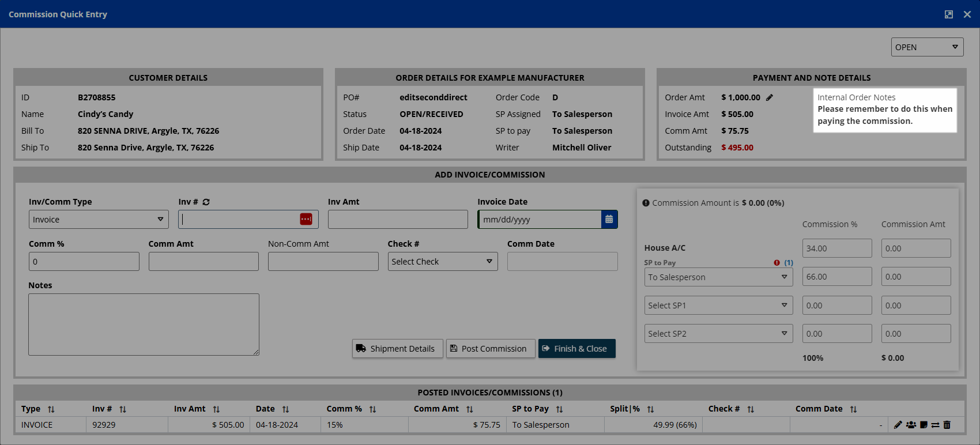Image resolution: width=980 pixels, height=445 pixels.
Task: Open the Invoice Date calendar picker
Action: [x=609, y=220]
